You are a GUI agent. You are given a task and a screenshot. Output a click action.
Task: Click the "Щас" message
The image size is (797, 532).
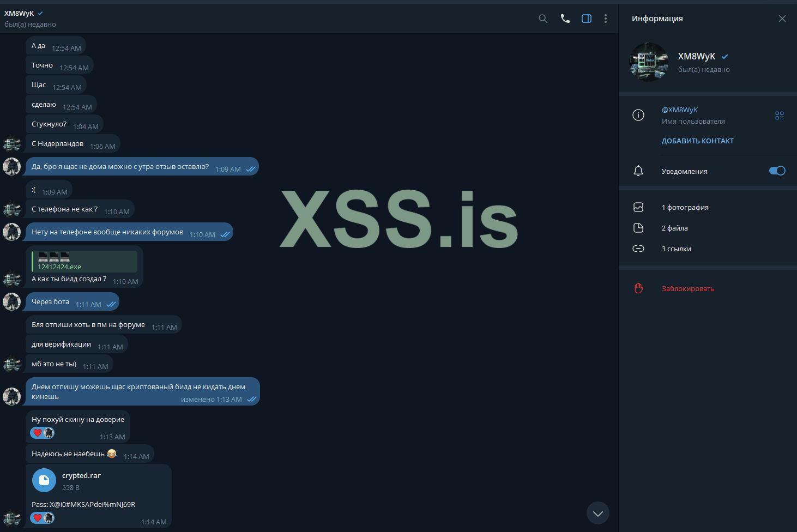[x=56, y=85]
